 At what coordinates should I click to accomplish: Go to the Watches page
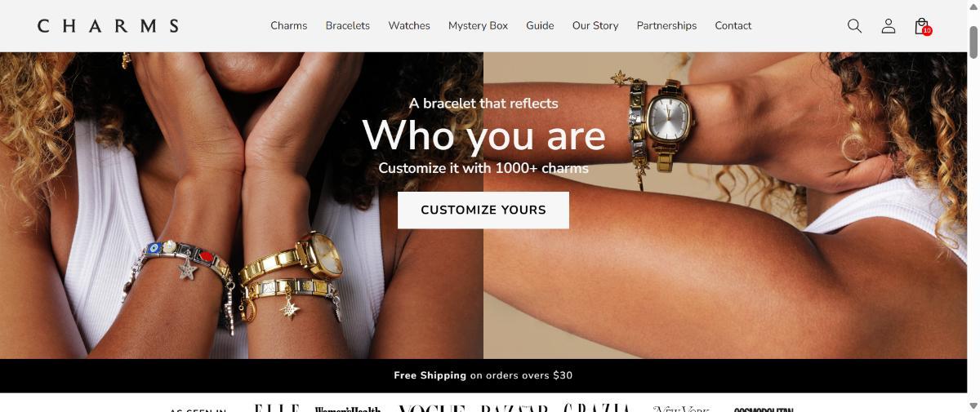[409, 26]
